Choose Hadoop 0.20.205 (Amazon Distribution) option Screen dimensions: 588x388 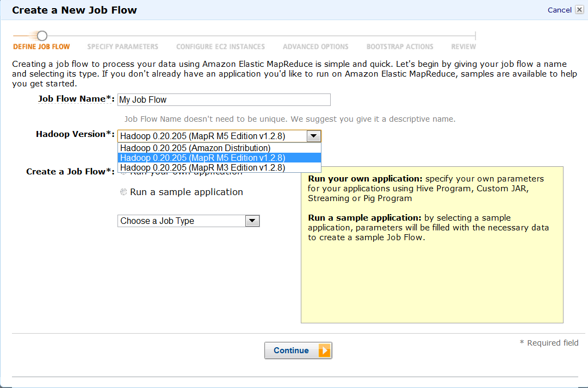219,148
